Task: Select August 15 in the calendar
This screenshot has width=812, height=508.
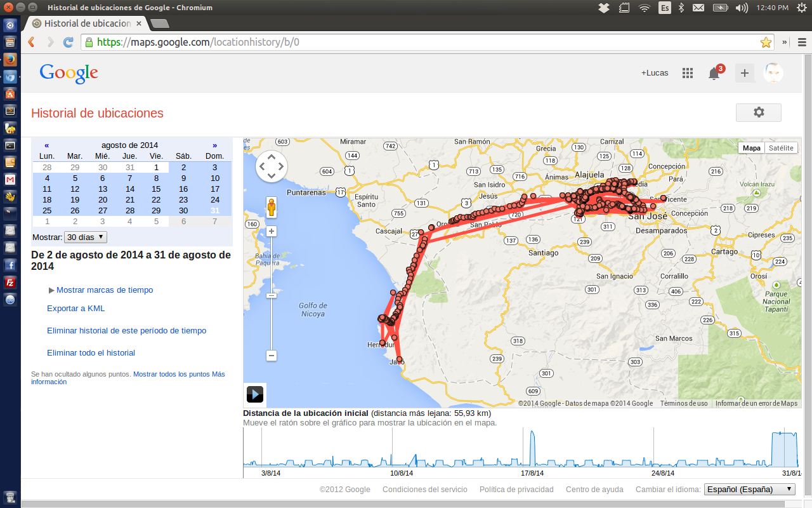Action: pyautogui.click(x=156, y=189)
